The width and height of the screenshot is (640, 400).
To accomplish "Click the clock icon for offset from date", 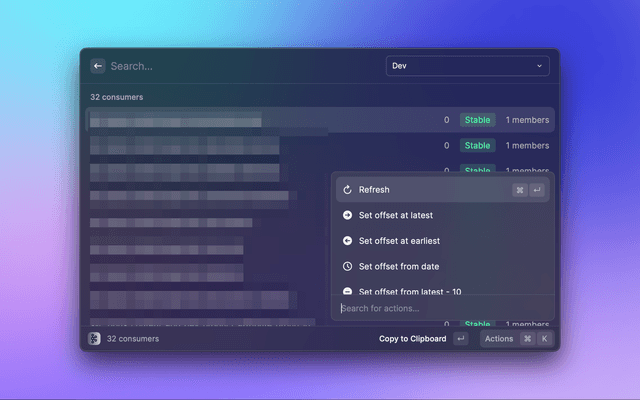I will (346, 267).
